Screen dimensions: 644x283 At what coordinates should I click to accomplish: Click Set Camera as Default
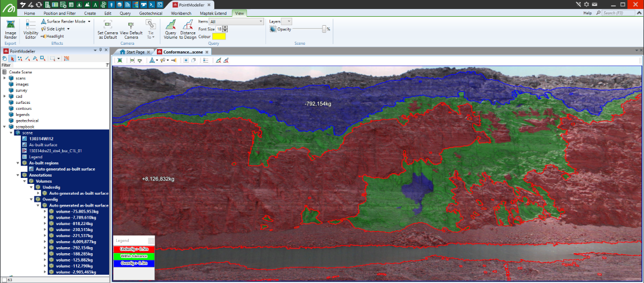(x=108, y=29)
